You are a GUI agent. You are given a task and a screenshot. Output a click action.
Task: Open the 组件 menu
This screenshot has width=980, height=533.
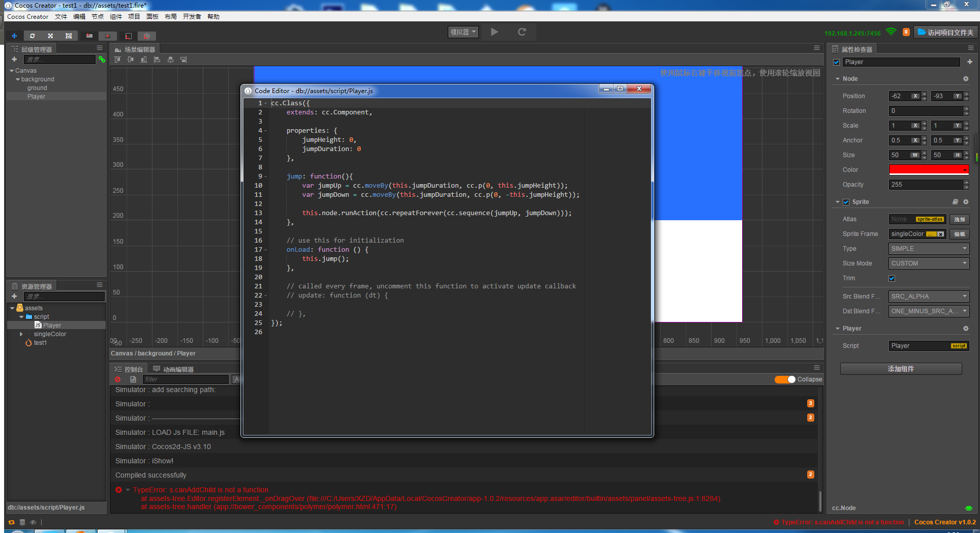pyautogui.click(x=116, y=17)
